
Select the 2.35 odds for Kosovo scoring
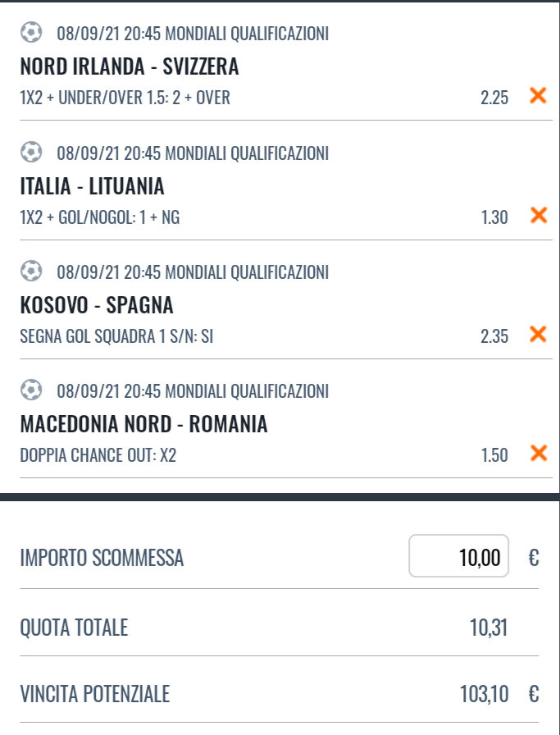tap(494, 336)
